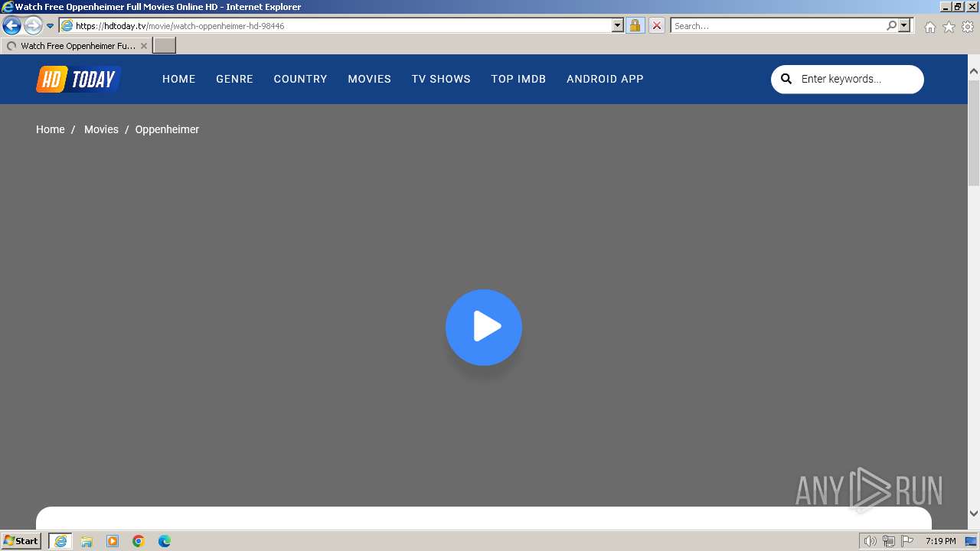Viewport: 980px width, 551px height.
Task: Click the page favicon in address bar
Action: pyautogui.click(x=67, y=25)
